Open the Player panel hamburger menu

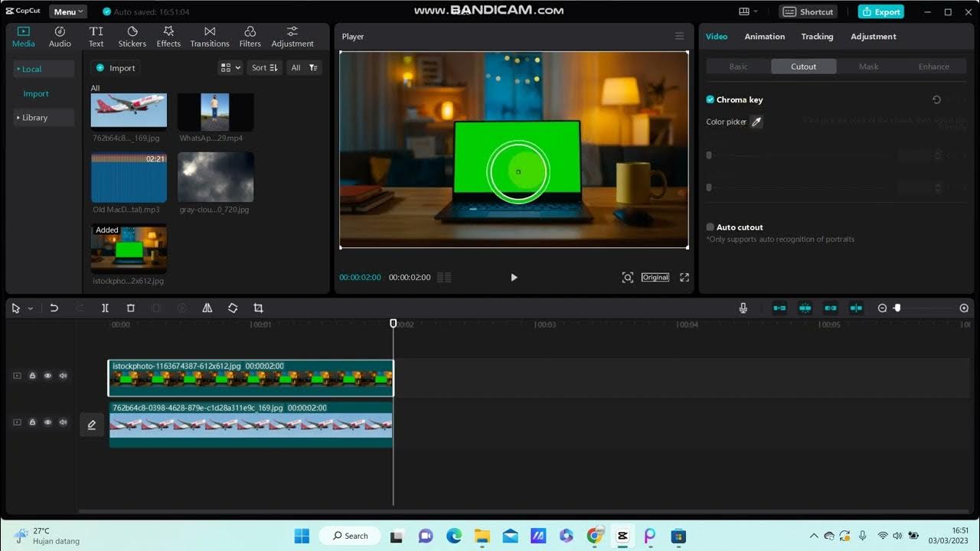point(679,36)
